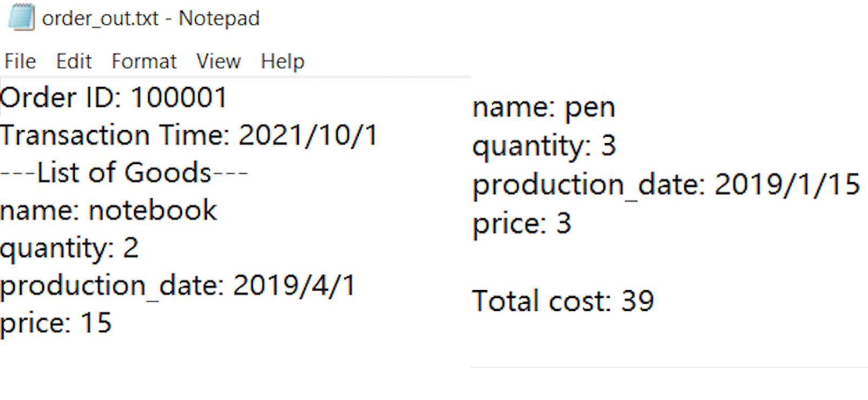Click the production_date: 2019/1/15 line
868x400 pixels.
[x=666, y=184]
